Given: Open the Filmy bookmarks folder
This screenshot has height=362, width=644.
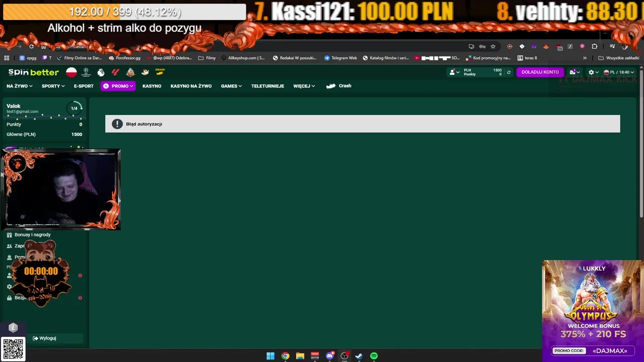Looking at the screenshot, I should click(x=207, y=58).
